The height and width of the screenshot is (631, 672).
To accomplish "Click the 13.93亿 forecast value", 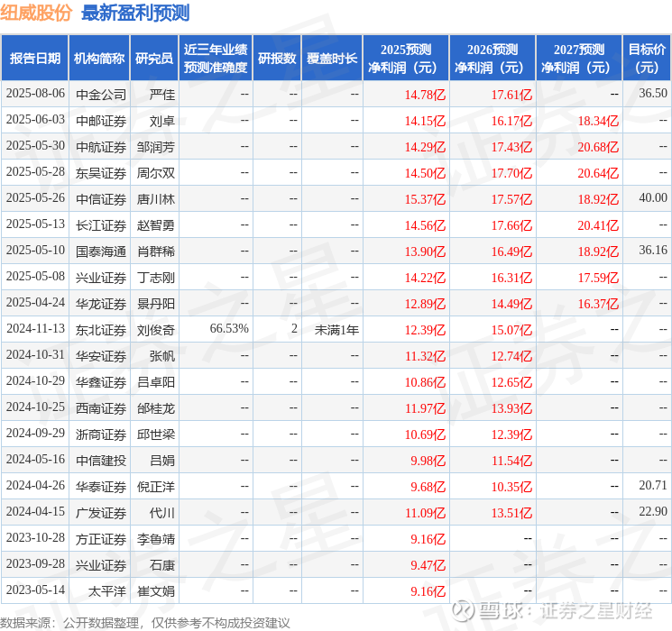I will [x=511, y=408].
